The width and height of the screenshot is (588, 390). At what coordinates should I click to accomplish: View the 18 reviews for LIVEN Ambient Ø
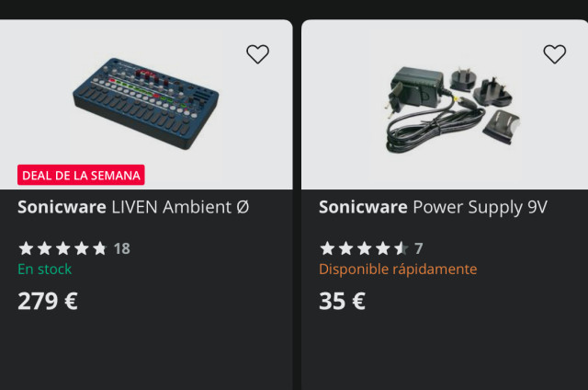coord(121,248)
